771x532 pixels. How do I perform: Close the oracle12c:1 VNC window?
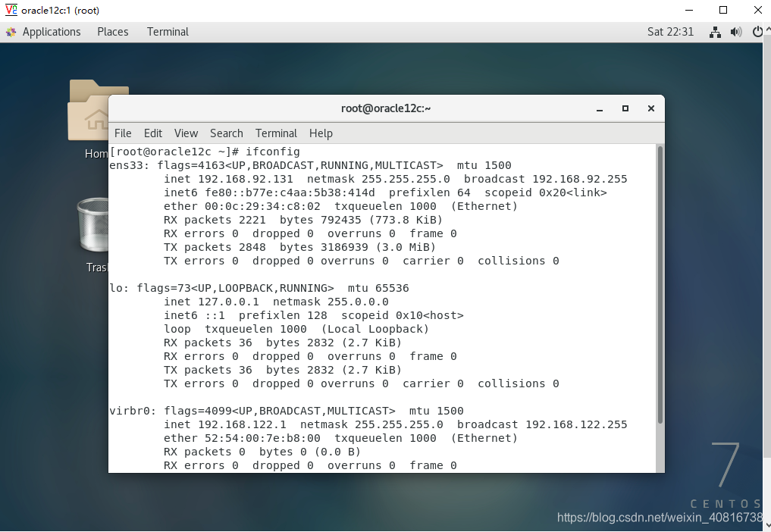pos(757,10)
